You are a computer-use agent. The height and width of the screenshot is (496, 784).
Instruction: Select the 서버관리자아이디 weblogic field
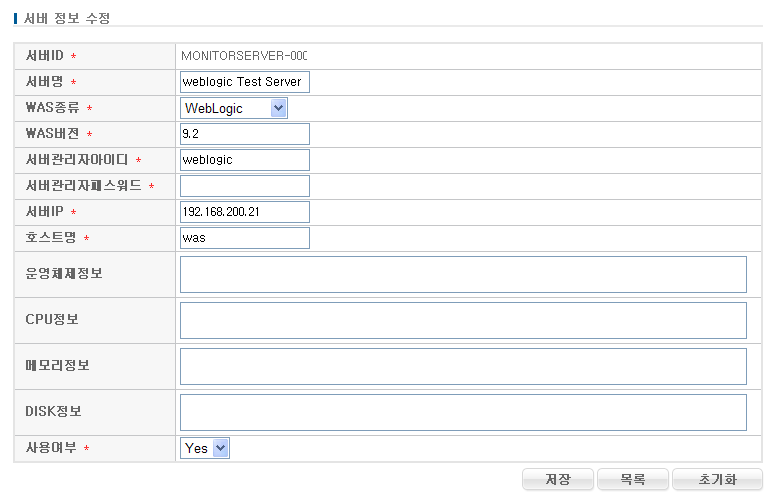(244, 160)
